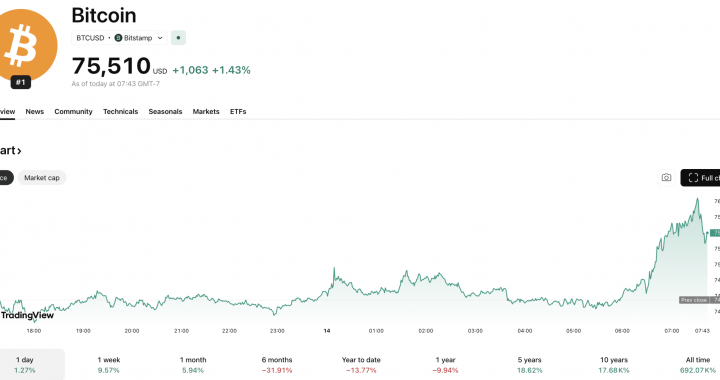Open the ETFs tab
This screenshot has height=380, width=720.
pos(238,112)
